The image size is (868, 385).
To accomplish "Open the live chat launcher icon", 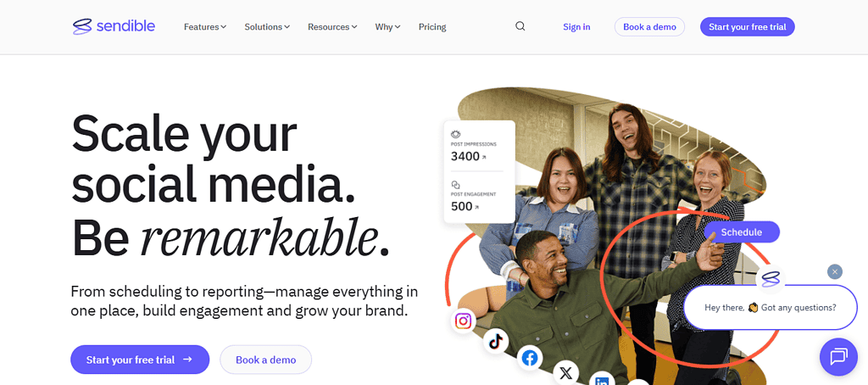I will 838,356.
